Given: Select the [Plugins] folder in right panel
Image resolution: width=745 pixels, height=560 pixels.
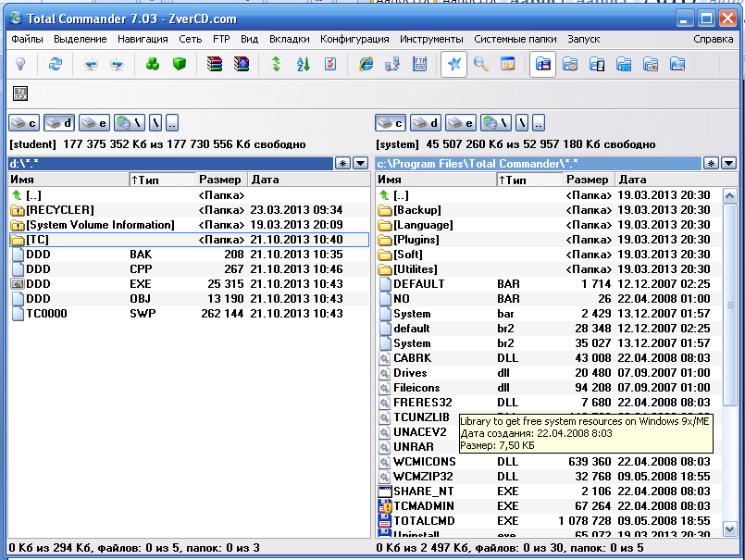Looking at the screenshot, I should (549, 240).
